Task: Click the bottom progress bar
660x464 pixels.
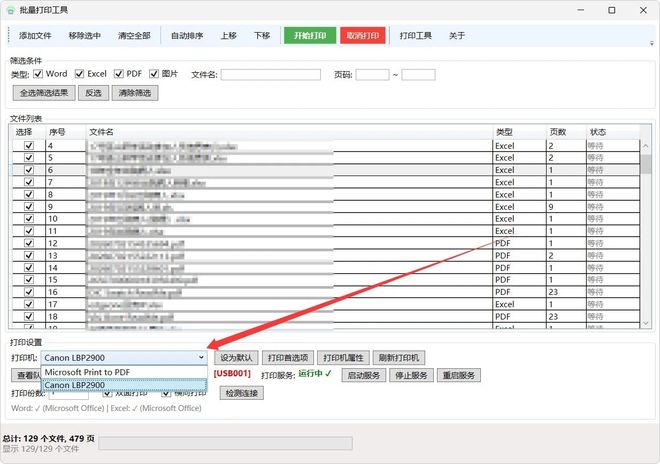Action: (x=225, y=443)
